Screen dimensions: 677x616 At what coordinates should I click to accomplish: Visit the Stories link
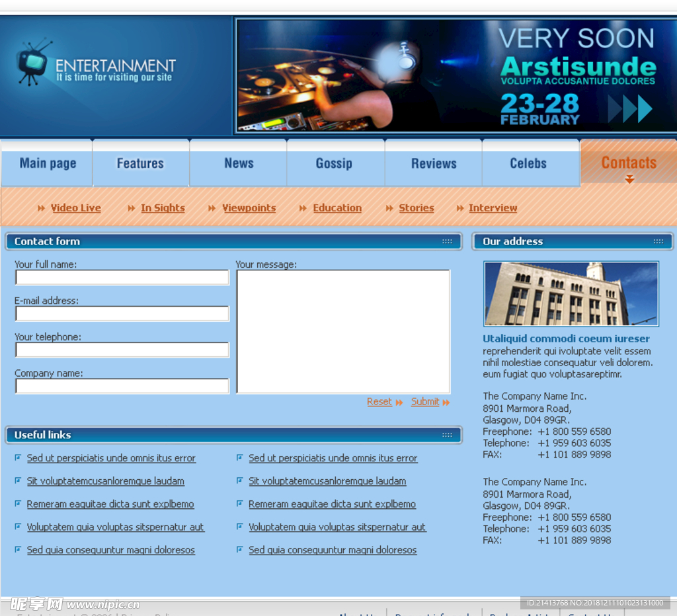pos(417,208)
